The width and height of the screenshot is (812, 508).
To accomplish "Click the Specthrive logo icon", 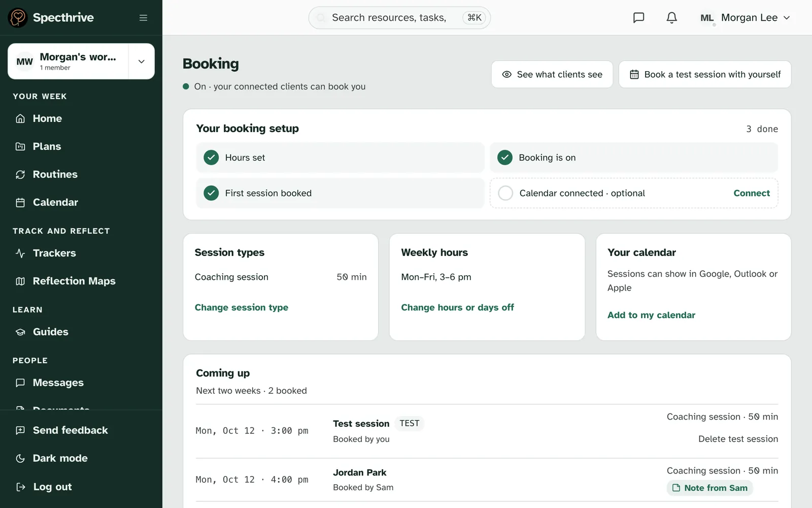I will pos(18,18).
